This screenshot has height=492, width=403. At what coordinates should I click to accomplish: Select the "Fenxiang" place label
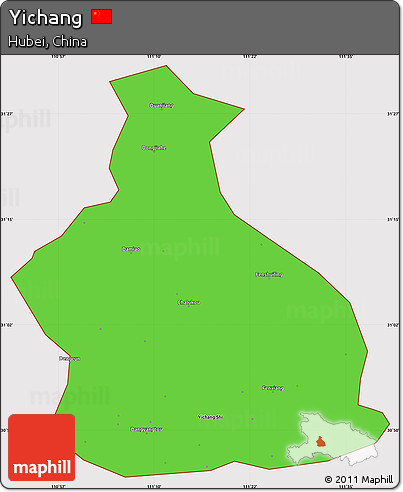click(x=273, y=388)
